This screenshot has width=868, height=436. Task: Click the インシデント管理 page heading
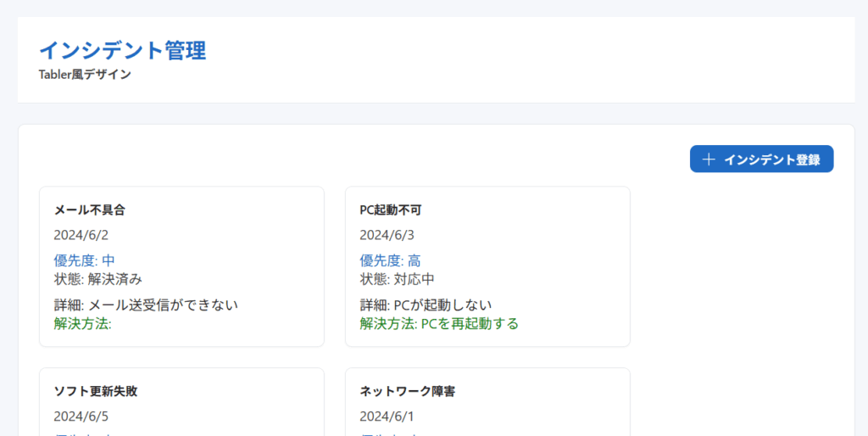click(122, 50)
